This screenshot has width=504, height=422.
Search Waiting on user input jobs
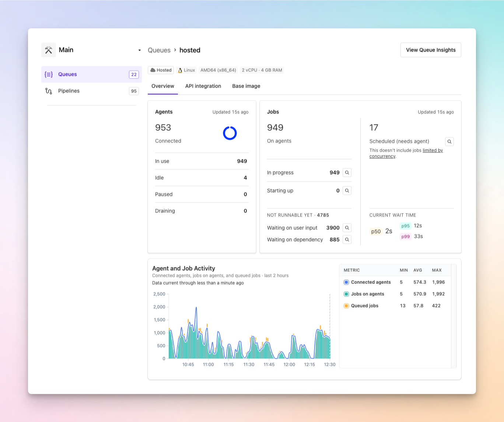pos(347,228)
